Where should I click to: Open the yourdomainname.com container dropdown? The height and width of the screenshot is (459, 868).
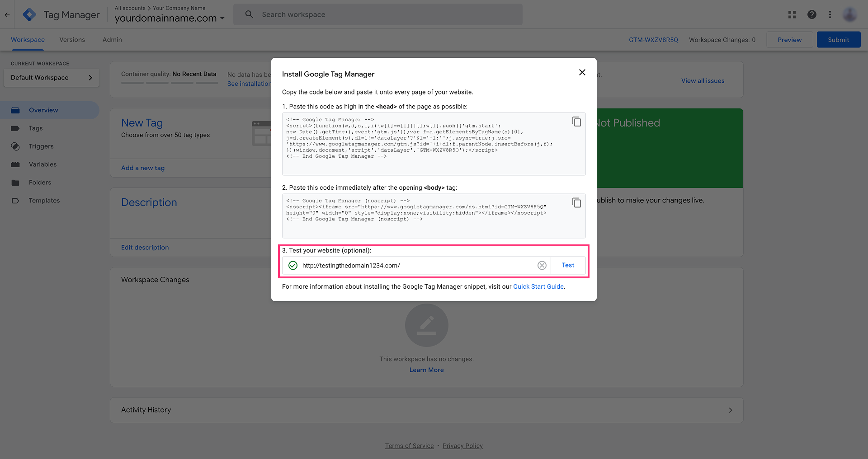170,19
